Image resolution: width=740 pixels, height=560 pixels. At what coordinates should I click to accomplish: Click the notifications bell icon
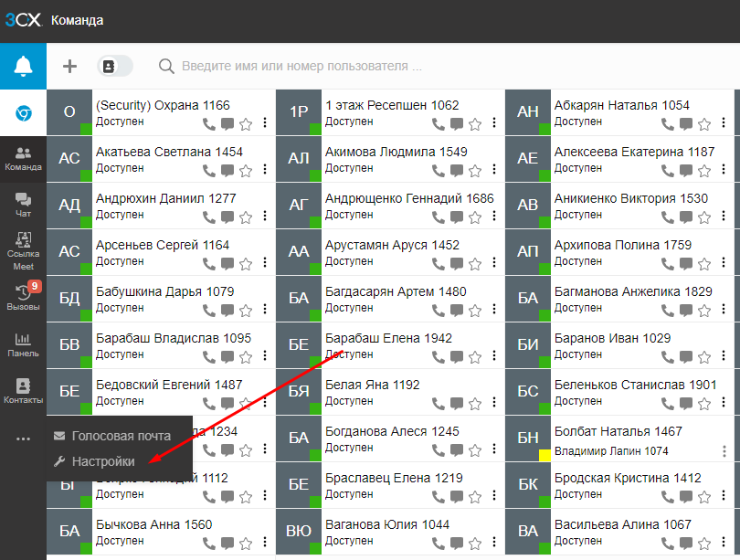coord(23,67)
